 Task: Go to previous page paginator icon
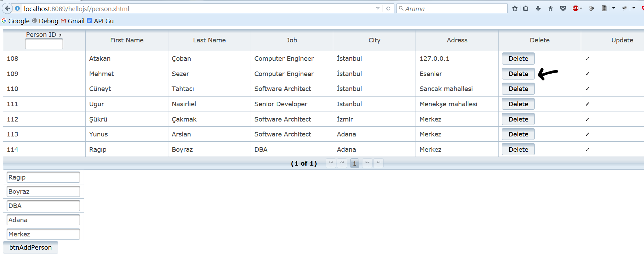[342, 163]
